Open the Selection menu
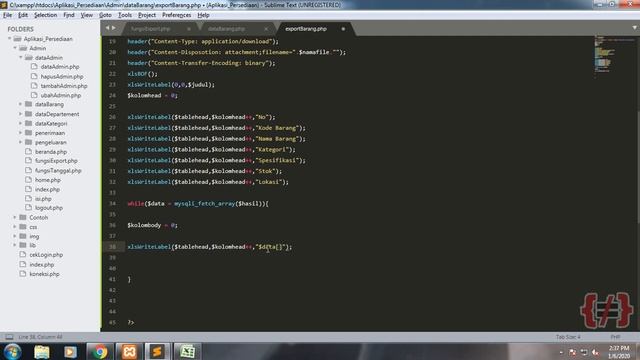 (45, 15)
